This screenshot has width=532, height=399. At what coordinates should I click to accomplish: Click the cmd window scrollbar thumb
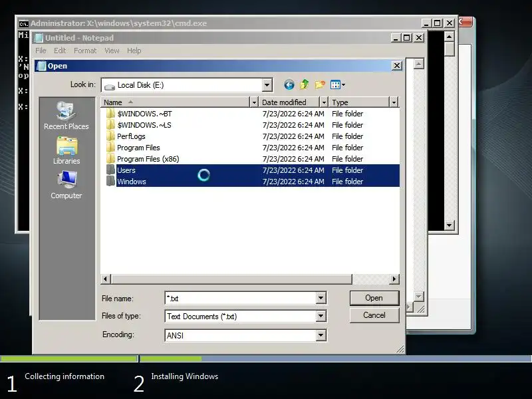point(450,49)
